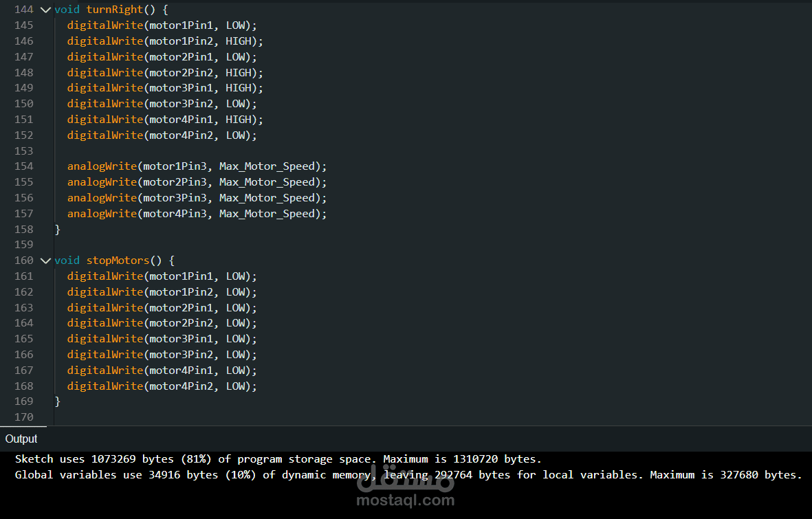Click line number 170 in gutter
Viewport: 812px width, 519px height.
tap(23, 417)
